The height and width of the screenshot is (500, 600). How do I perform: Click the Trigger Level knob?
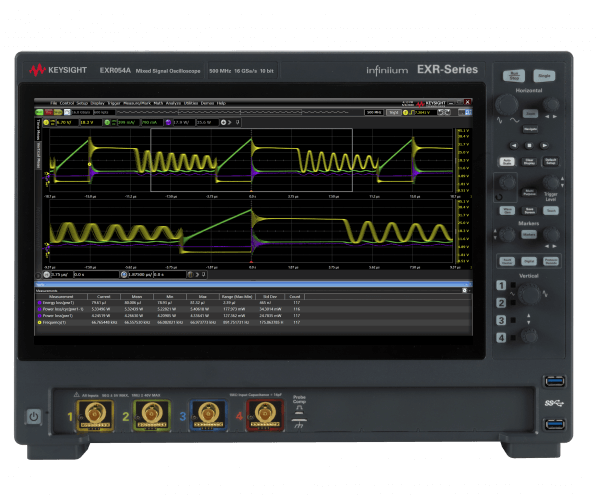(x=551, y=183)
